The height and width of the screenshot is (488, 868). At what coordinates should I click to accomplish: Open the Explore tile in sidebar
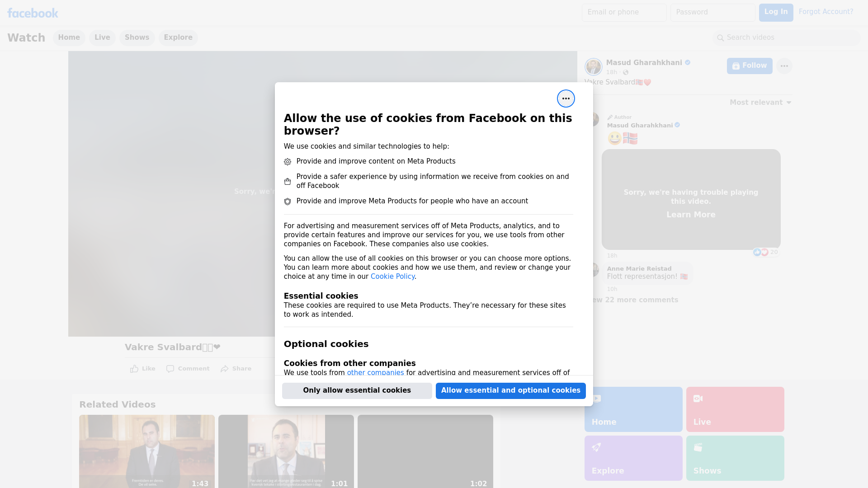[633, 458]
